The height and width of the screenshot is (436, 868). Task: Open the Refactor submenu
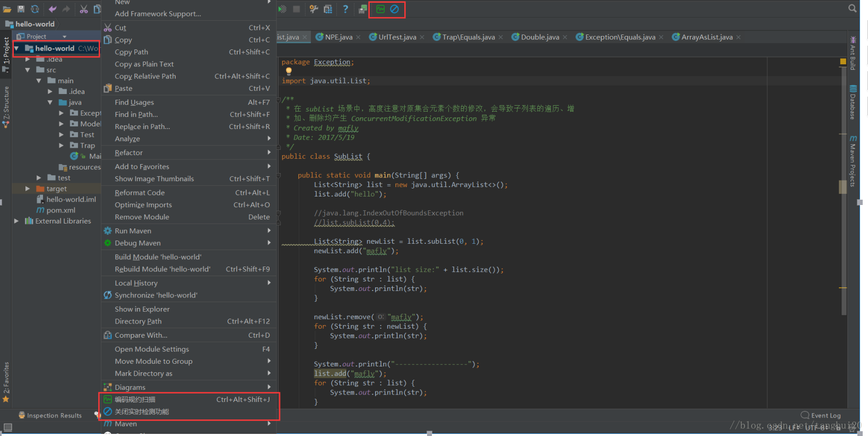point(189,153)
